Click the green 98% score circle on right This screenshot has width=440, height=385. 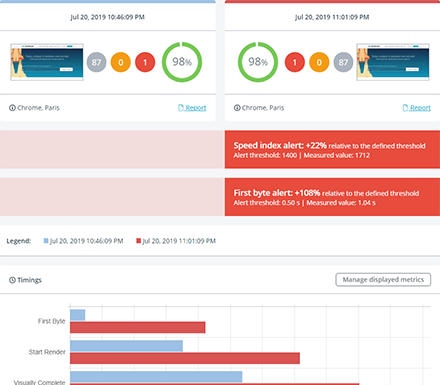click(x=258, y=62)
